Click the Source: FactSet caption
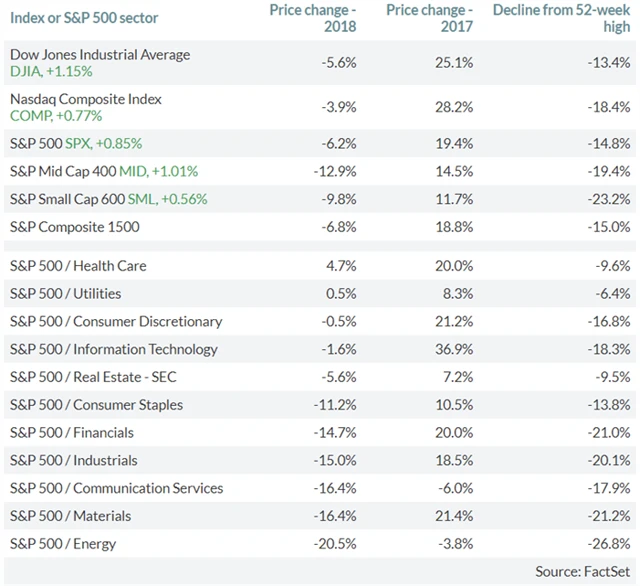 coord(583,571)
